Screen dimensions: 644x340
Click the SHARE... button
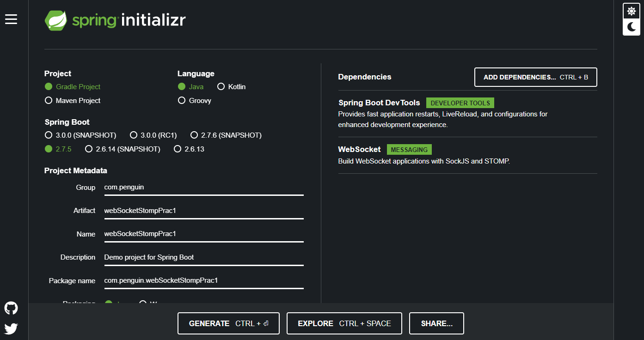[x=436, y=323]
